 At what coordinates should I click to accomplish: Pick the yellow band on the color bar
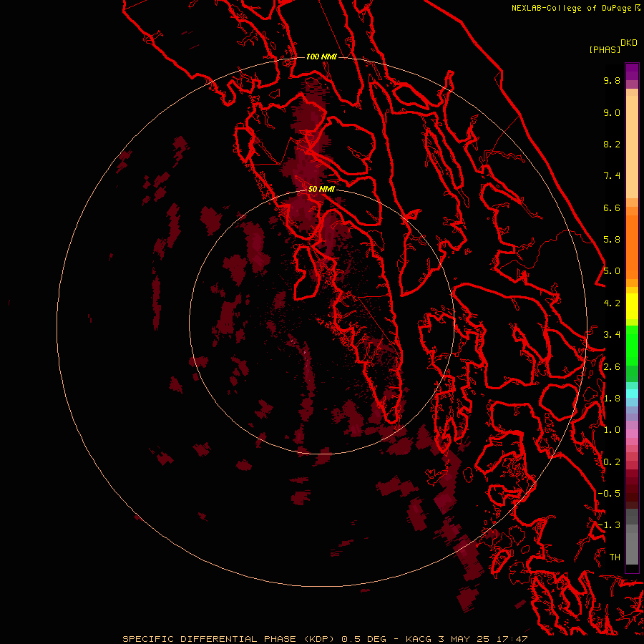(x=632, y=306)
